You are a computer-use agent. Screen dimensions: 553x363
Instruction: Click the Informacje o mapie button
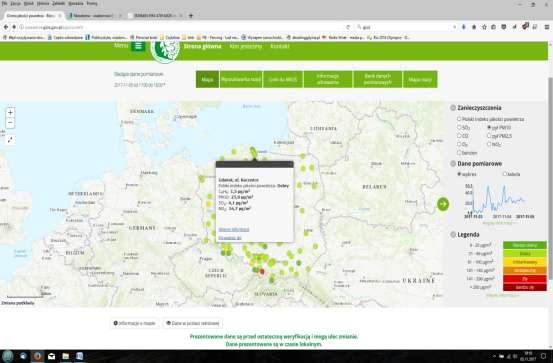(135, 323)
